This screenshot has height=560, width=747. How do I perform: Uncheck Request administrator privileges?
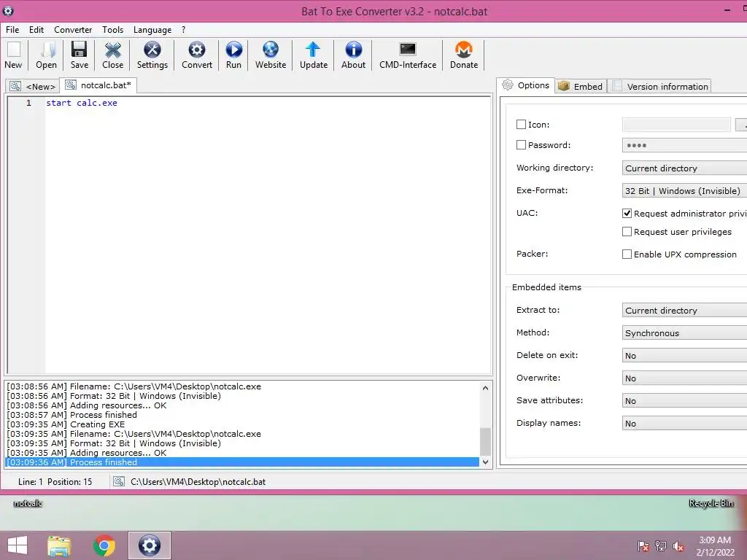627,214
